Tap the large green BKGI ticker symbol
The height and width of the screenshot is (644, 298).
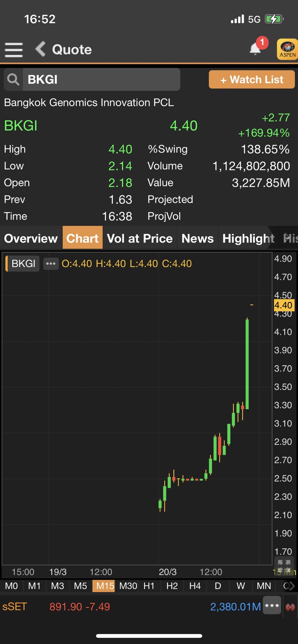tap(21, 126)
